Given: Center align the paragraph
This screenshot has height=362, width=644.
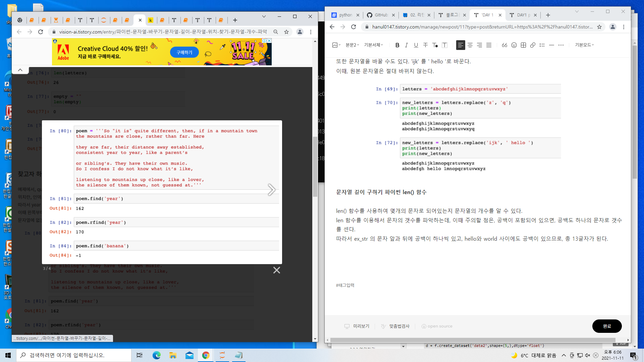Looking at the screenshot, I should click(470, 45).
